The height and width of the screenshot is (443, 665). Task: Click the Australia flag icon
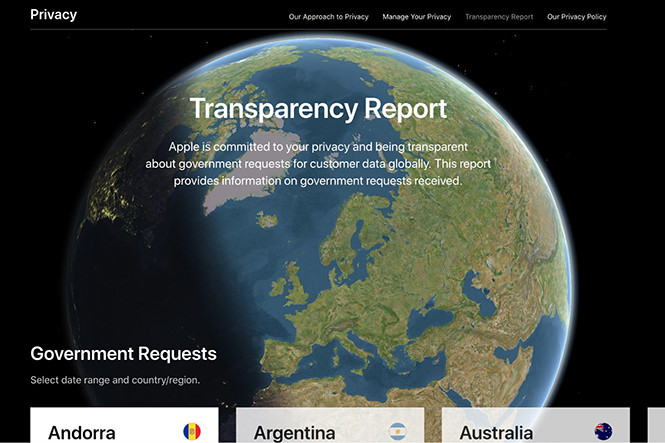603,432
